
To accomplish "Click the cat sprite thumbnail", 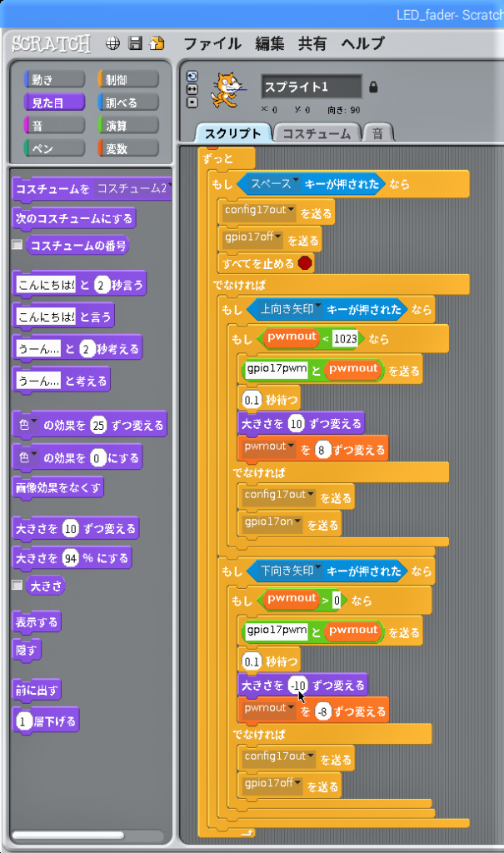I will pyautogui.click(x=227, y=91).
